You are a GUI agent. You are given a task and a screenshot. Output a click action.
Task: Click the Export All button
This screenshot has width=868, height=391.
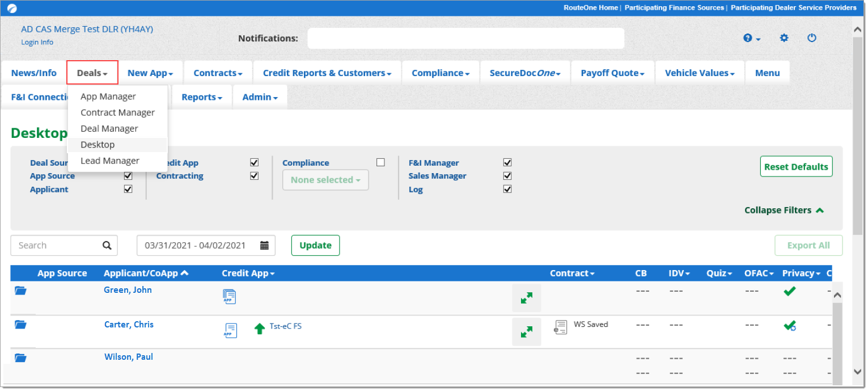(808, 245)
